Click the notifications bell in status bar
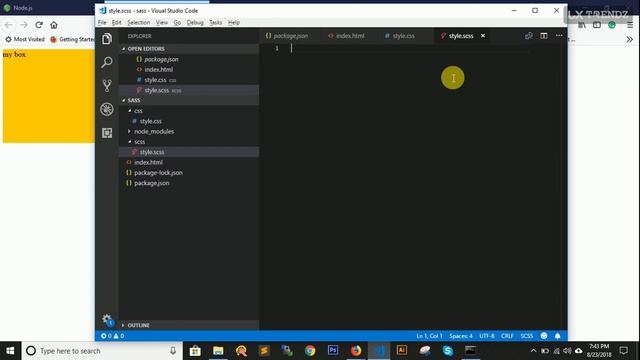 (558, 336)
